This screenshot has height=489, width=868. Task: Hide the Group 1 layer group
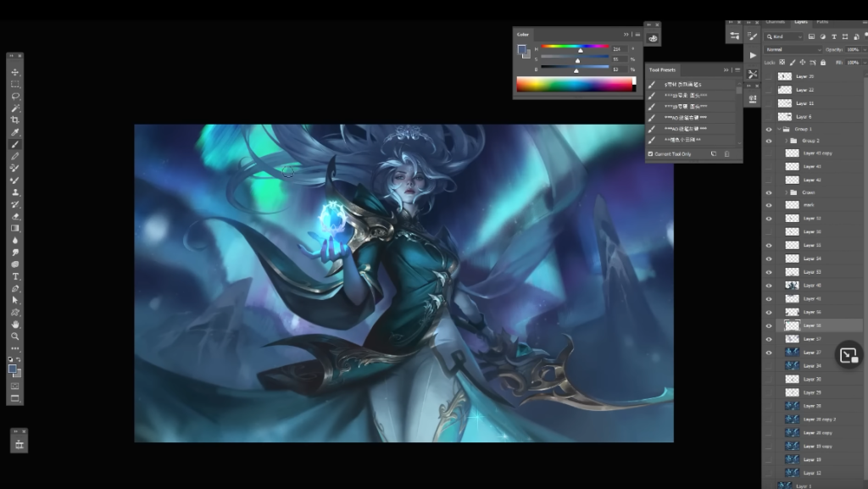(769, 129)
